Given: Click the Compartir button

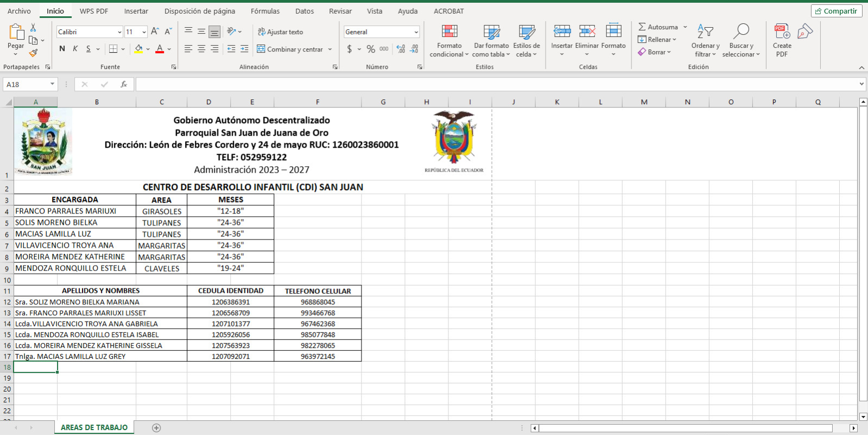Looking at the screenshot, I should (x=836, y=11).
